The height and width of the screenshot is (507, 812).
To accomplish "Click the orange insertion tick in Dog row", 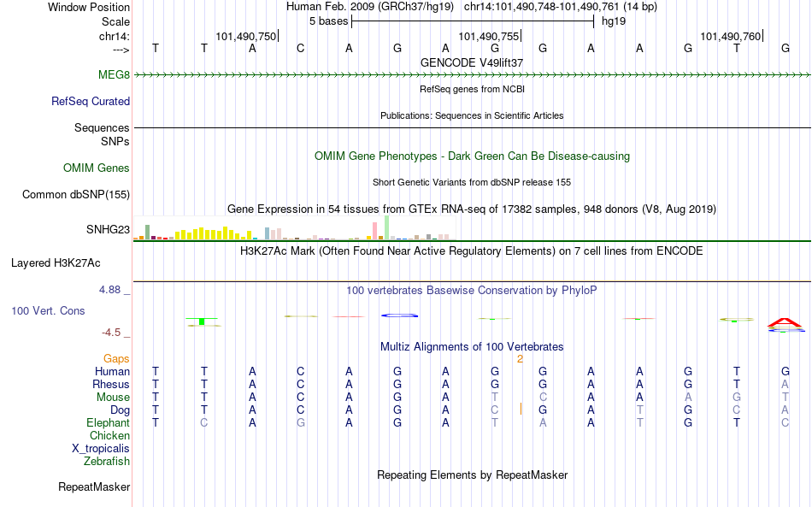I will 521,410.
